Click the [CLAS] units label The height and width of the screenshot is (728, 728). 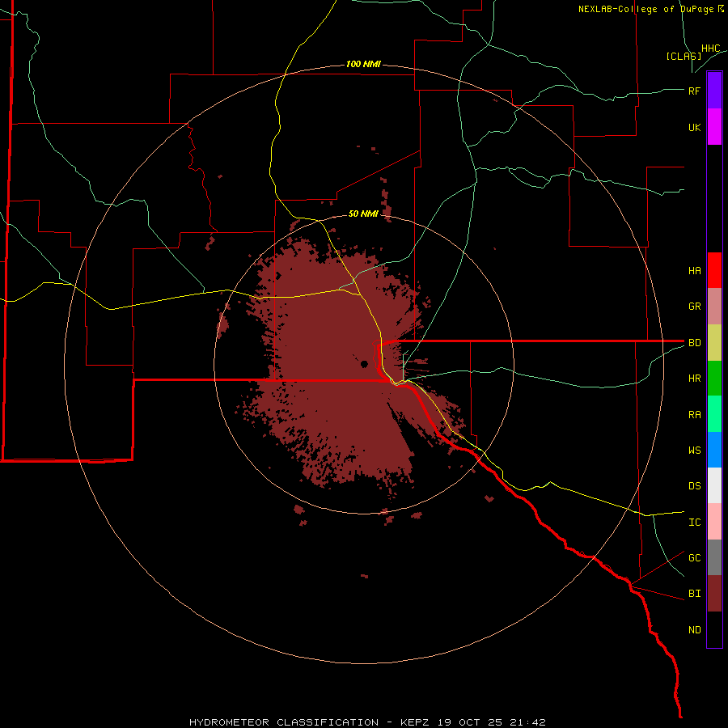(x=684, y=56)
